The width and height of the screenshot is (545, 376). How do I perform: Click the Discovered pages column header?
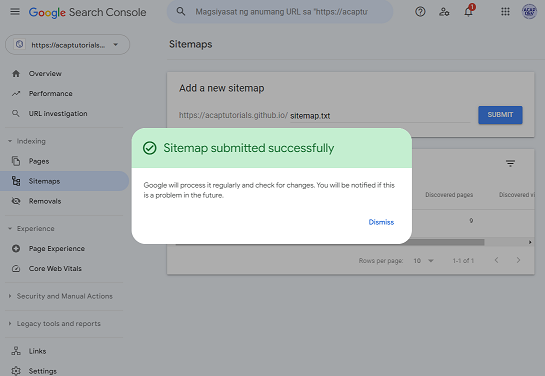click(x=449, y=195)
